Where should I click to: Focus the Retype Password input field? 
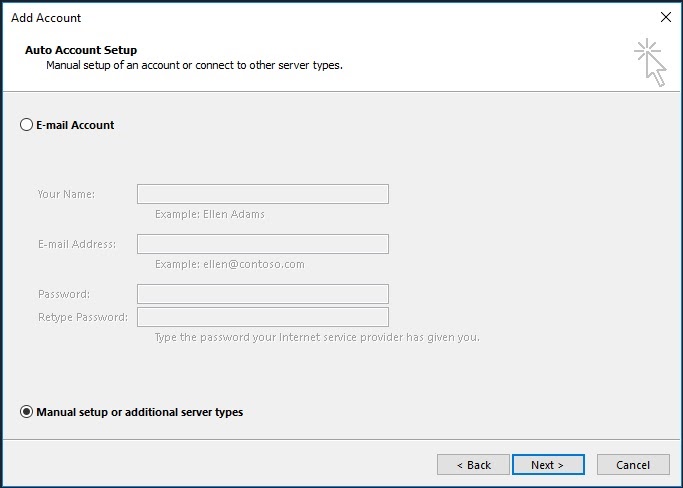pos(262,317)
